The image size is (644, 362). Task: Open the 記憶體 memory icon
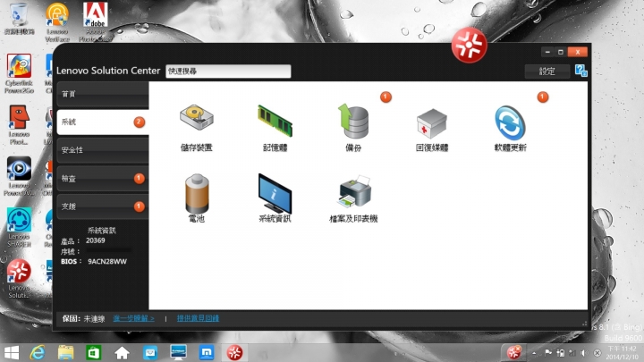click(275, 121)
